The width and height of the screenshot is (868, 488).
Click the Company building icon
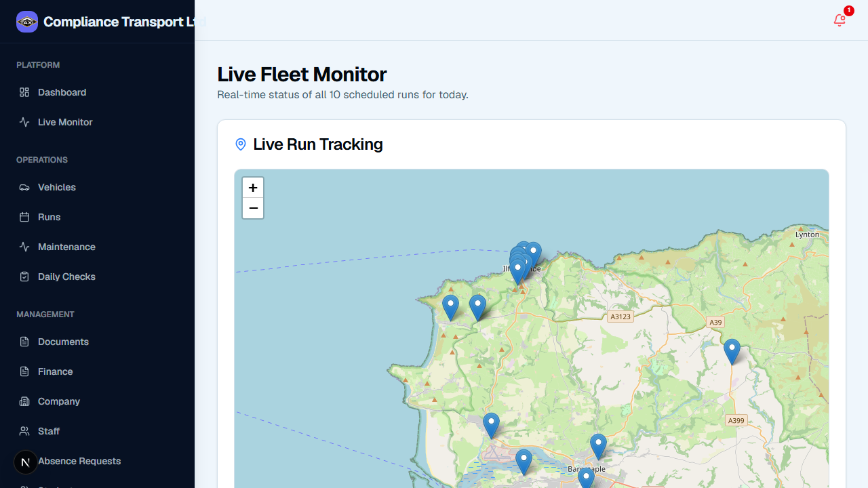(x=24, y=401)
